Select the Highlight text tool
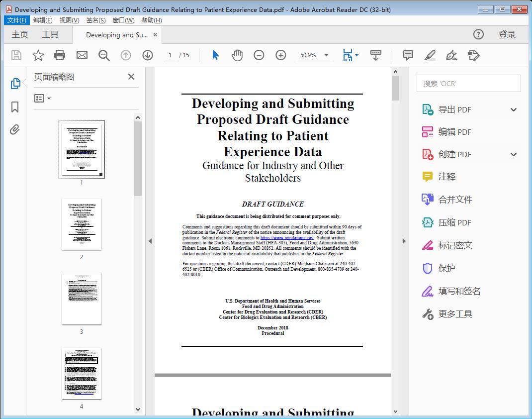Viewport: 532px width, 419px height. coord(430,55)
